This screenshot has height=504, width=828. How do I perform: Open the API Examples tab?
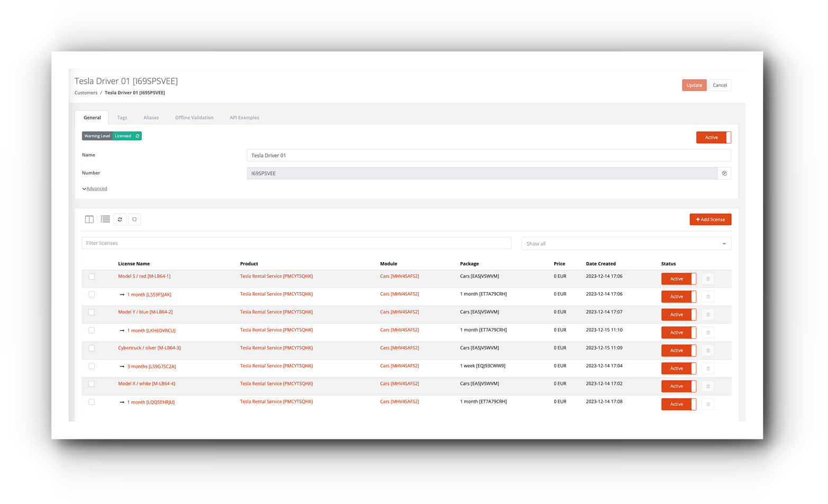(244, 118)
